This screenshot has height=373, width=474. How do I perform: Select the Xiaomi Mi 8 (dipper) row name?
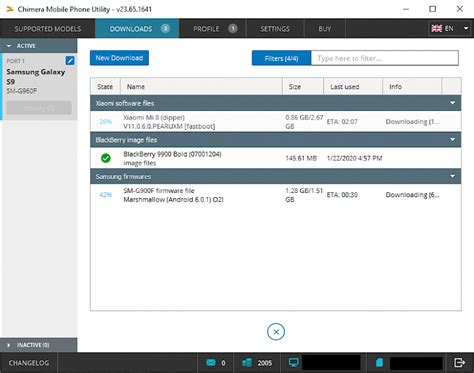169,122
